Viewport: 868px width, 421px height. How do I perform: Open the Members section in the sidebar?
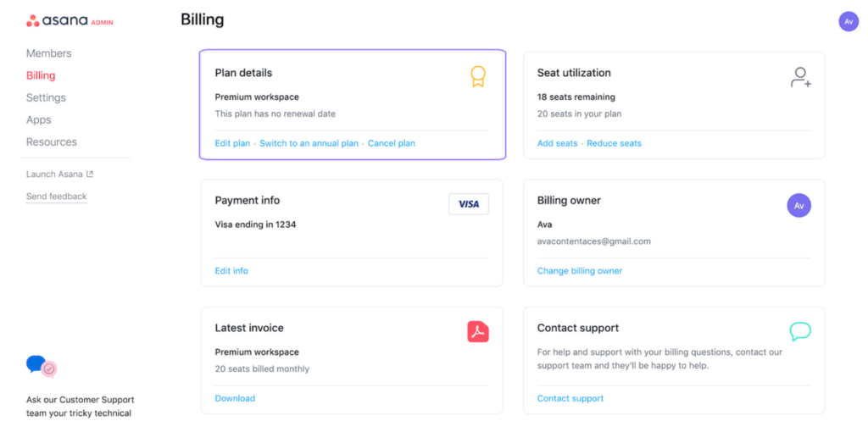(x=48, y=53)
